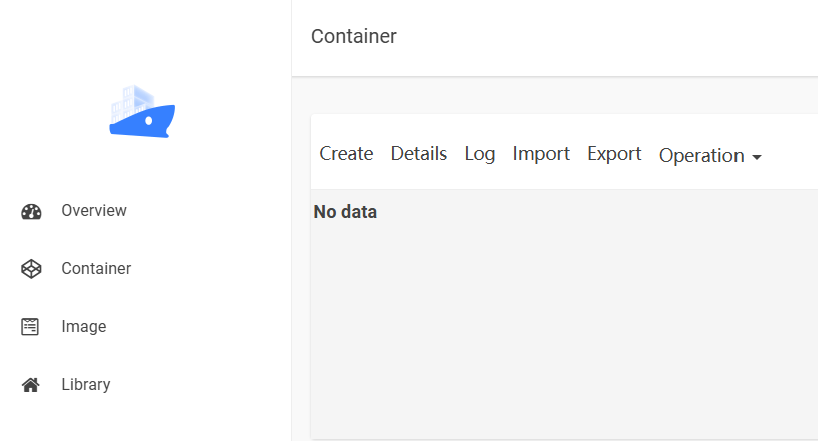Viewport: 818px width, 441px height.
Task: Click the blank sidebar area below Library
Action: point(145,422)
